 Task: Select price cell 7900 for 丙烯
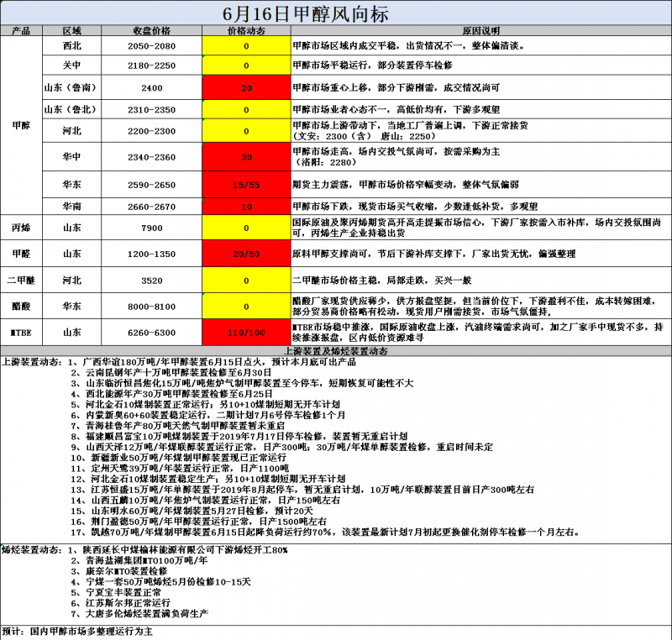[x=151, y=228]
